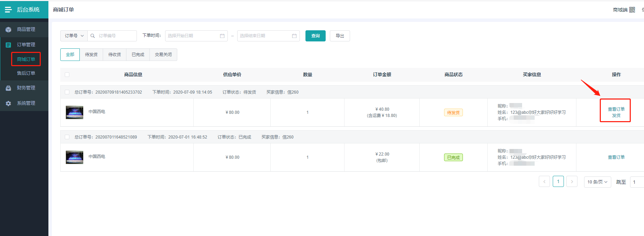Screen dimensions: 644x236
Task: Click the 中国西电 product thumbnail in first order
Action: (x=75, y=112)
